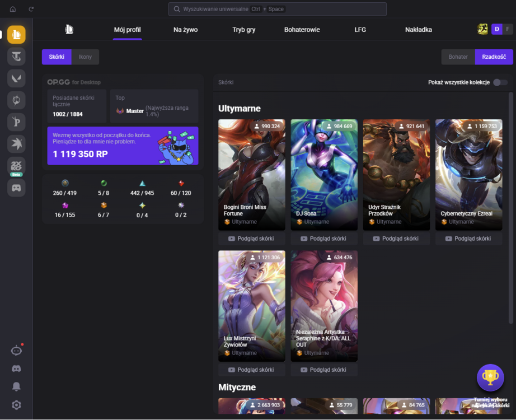The width and height of the screenshot is (516, 420).
Task: Click the skins list vertical scrollbar
Action: tap(511, 208)
